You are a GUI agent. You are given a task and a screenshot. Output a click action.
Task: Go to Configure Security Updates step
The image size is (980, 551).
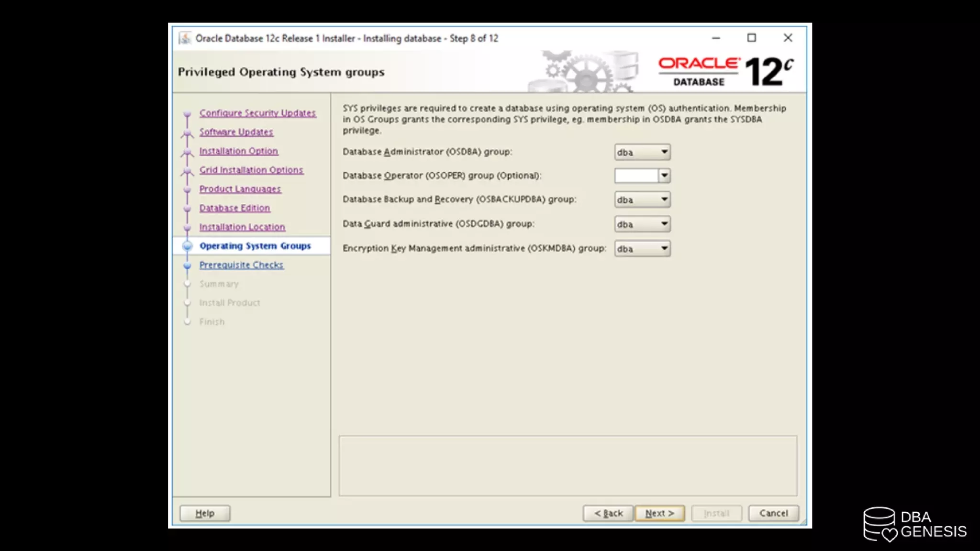pyautogui.click(x=257, y=113)
